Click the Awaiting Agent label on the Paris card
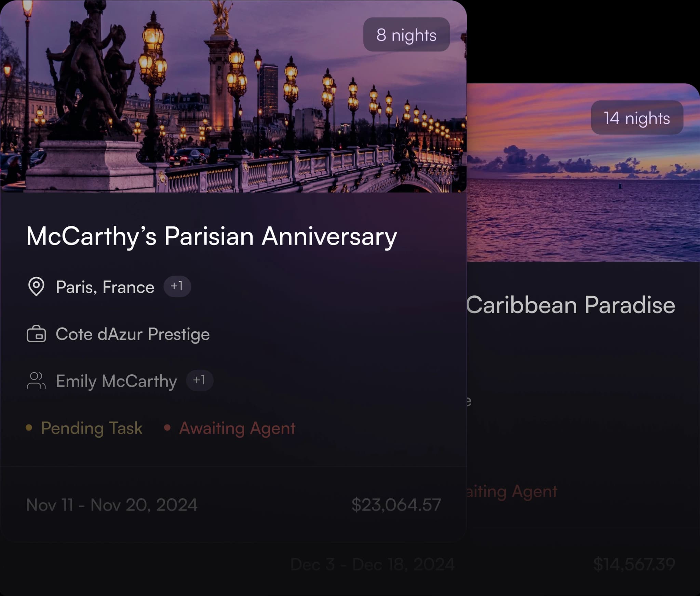This screenshot has width=700, height=596. pos(237,428)
